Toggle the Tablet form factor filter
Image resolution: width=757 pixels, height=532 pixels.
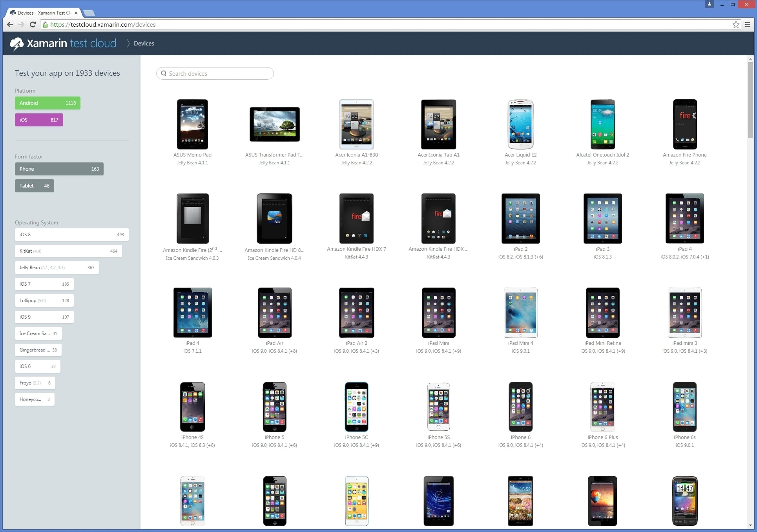click(33, 186)
